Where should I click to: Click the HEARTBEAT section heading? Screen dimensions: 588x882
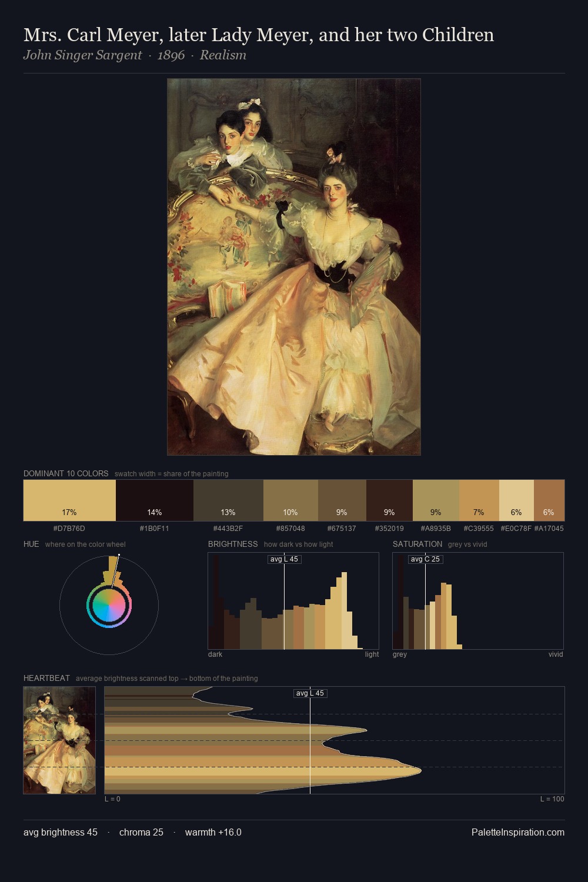tap(46, 678)
